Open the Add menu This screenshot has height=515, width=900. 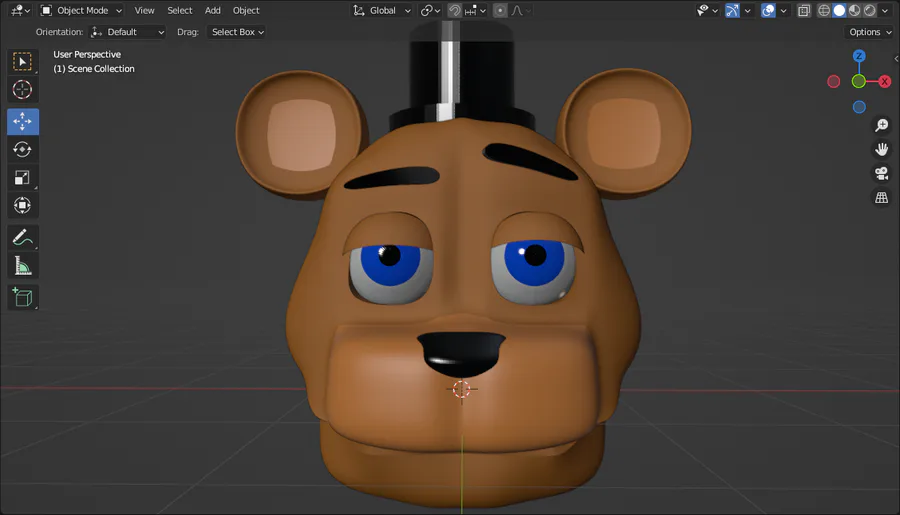click(x=212, y=10)
